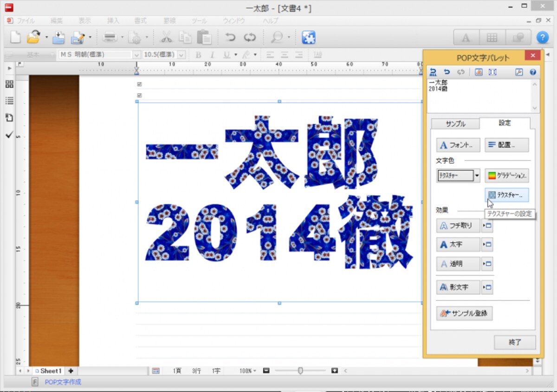
Task: Click the テクスチャー settings button
Action: click(x=507, y=195)
